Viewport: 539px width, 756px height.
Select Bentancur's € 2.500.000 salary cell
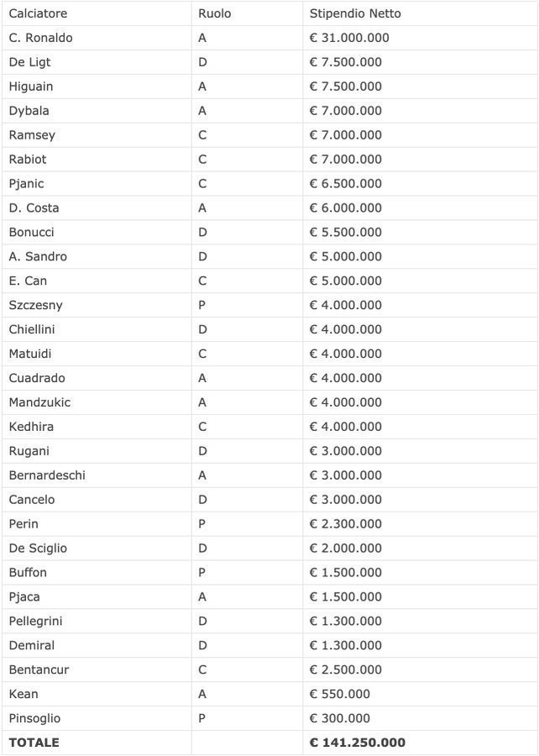point(346,669)
